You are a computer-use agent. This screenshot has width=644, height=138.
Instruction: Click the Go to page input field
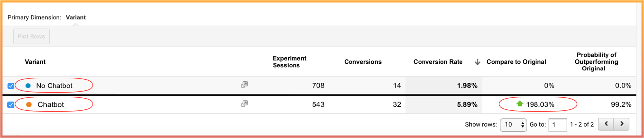[558, 125]
